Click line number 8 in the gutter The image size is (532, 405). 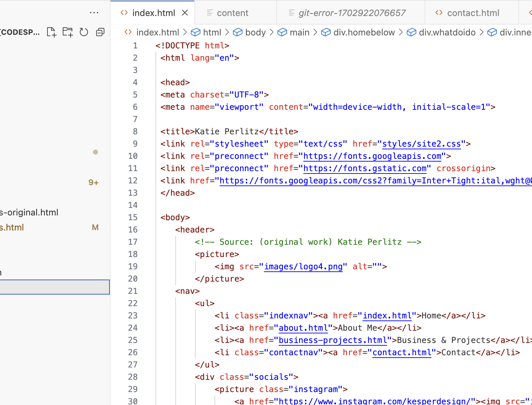pos(135,132)
